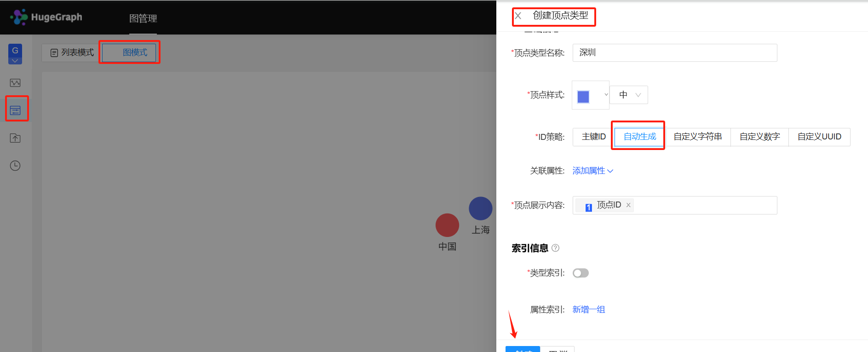Toggle the 类型索引 switch

coord(581,273)
